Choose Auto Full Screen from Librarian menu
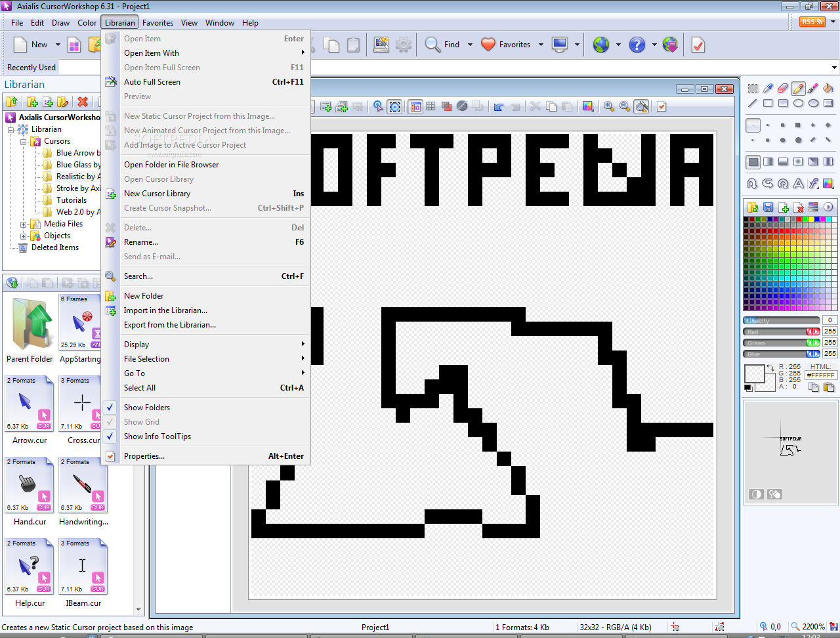 tap(205, 82)
